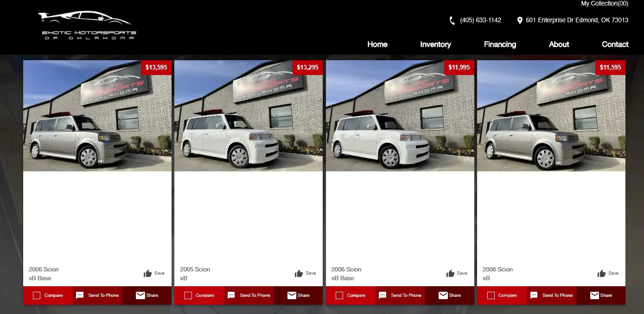The image size is (644, 314).
Task: Click the $11,995 price badge
Action: click(459, 67)
